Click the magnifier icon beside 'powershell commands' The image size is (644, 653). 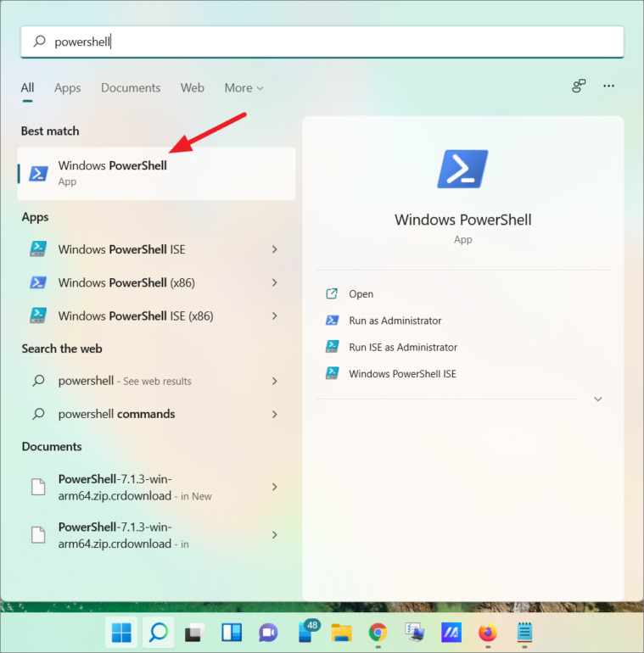(38, 414)
